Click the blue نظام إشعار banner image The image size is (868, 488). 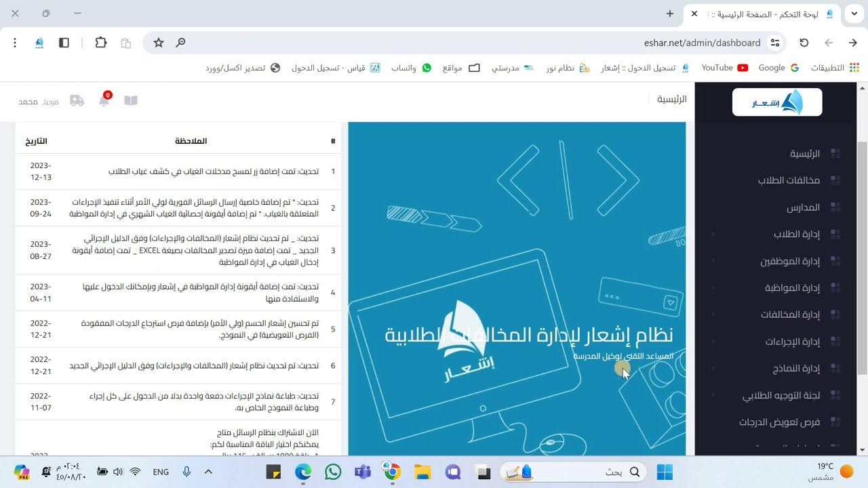coord(517,289)
